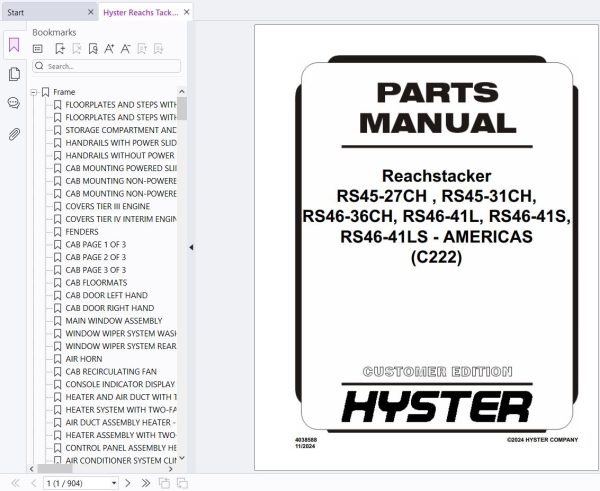Viewport: 600px width, 491px height.
Task: Collapse the navigation panel with side arrow
Action: point(191,247)
